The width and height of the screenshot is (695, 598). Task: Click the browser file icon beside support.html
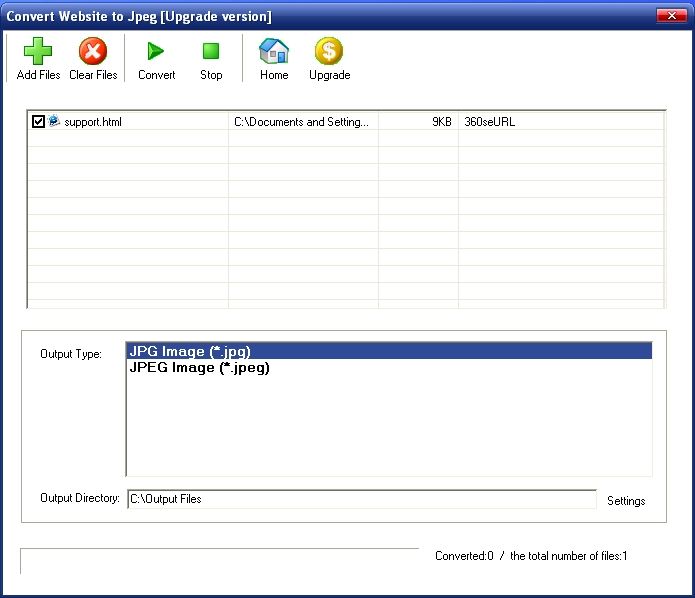coord(54,121)
